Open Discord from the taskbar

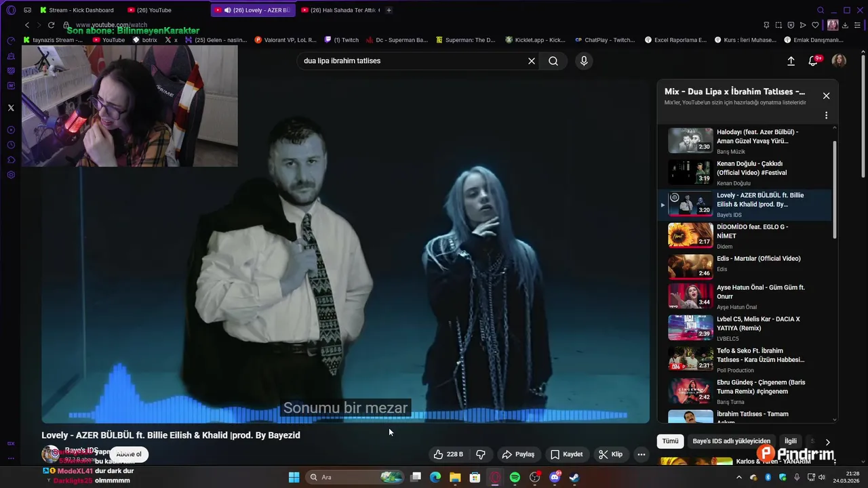pos(555,477)
